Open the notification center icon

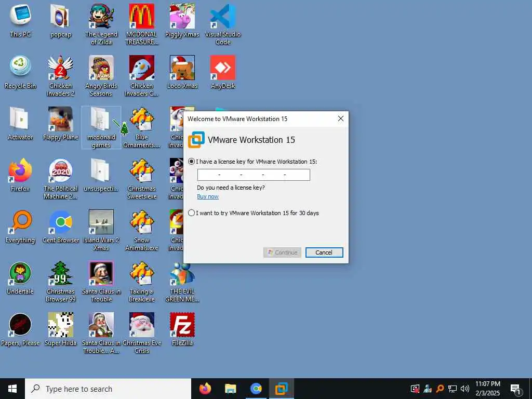click(515, 389)
